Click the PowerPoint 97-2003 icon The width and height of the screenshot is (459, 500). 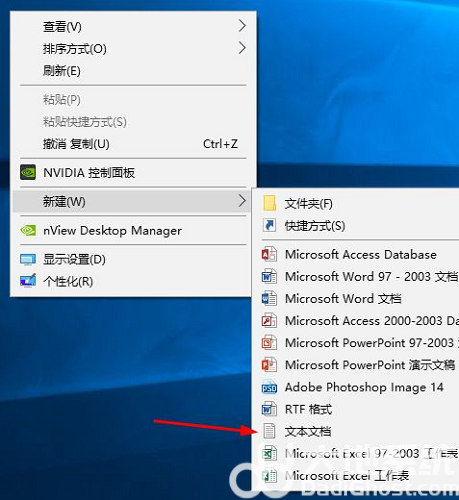(269, 343)
